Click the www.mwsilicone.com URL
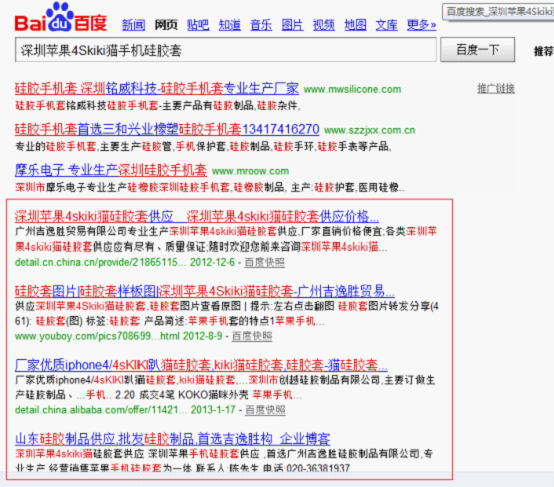This screenshot has height=487, width=554. tap(352, 89)
